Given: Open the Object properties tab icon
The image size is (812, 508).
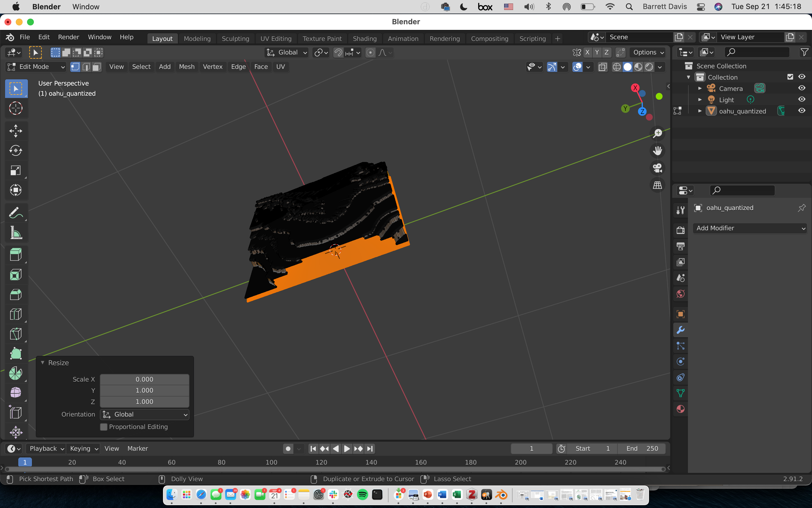Looking at the screenshot, I should pos(680,314).
